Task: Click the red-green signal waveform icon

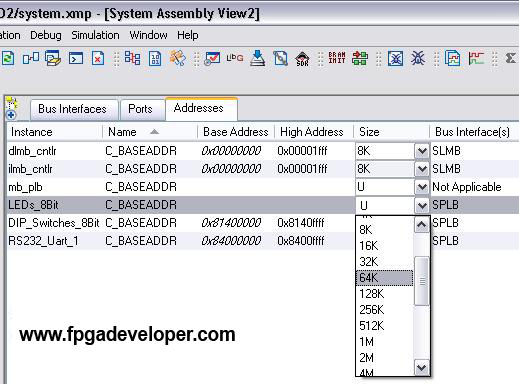Action: pyautogui.click(x=476, y=58)
